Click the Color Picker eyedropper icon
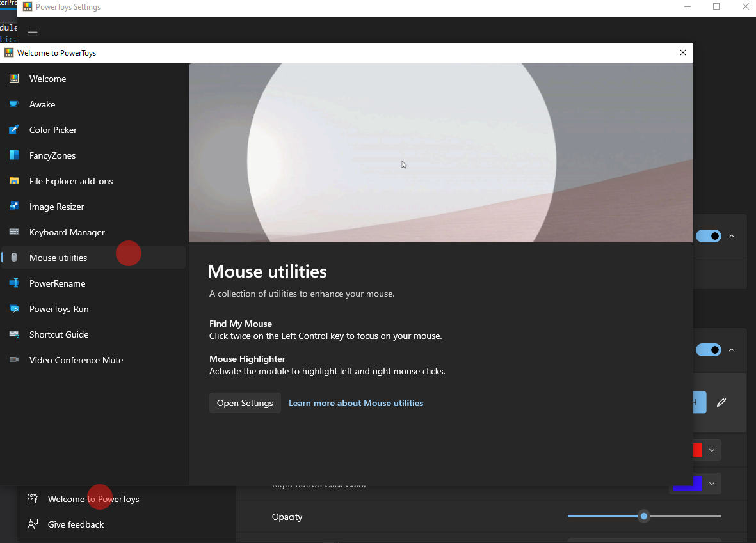This screenshot has height=543, width=756. coord(14,129)
